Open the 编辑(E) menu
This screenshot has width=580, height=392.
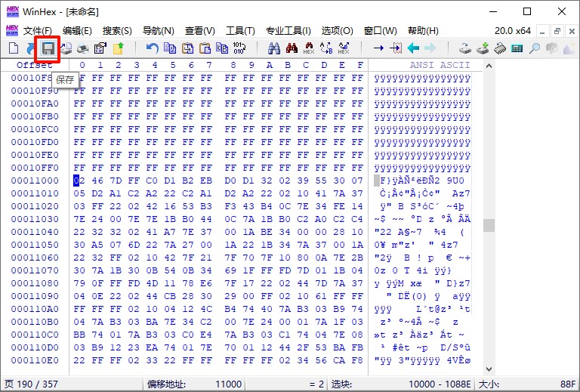[77, 31]
